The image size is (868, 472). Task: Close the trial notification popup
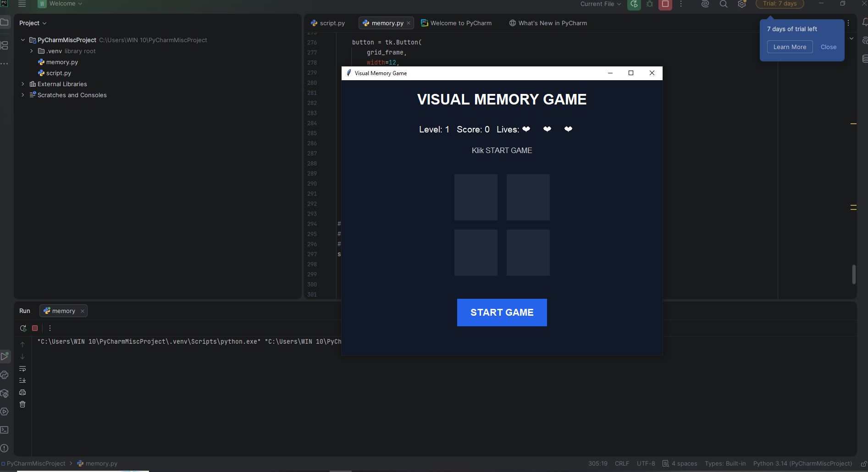click(828, 47)
